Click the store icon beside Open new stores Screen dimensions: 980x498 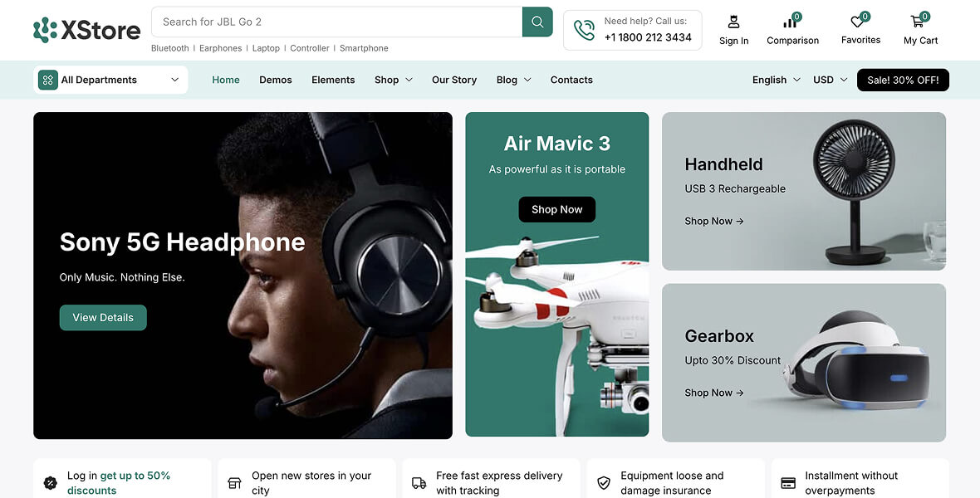pyautogui.click(x=234, y=483)
